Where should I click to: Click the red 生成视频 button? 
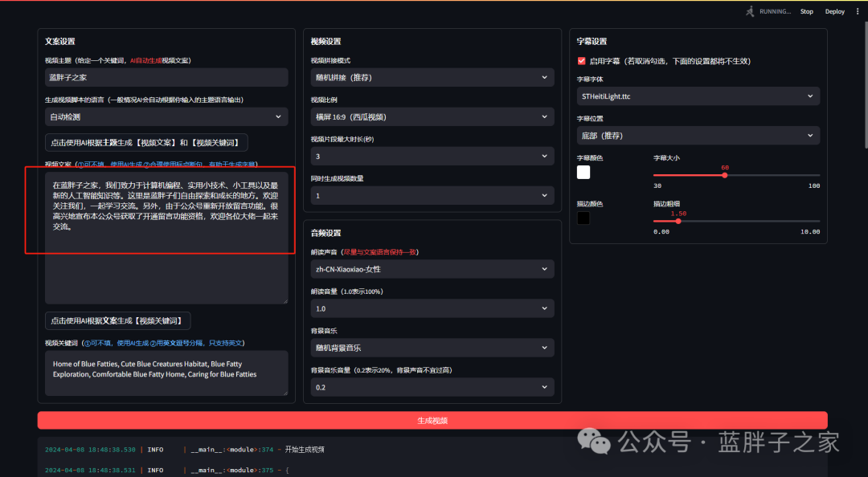tap(432, 420)
